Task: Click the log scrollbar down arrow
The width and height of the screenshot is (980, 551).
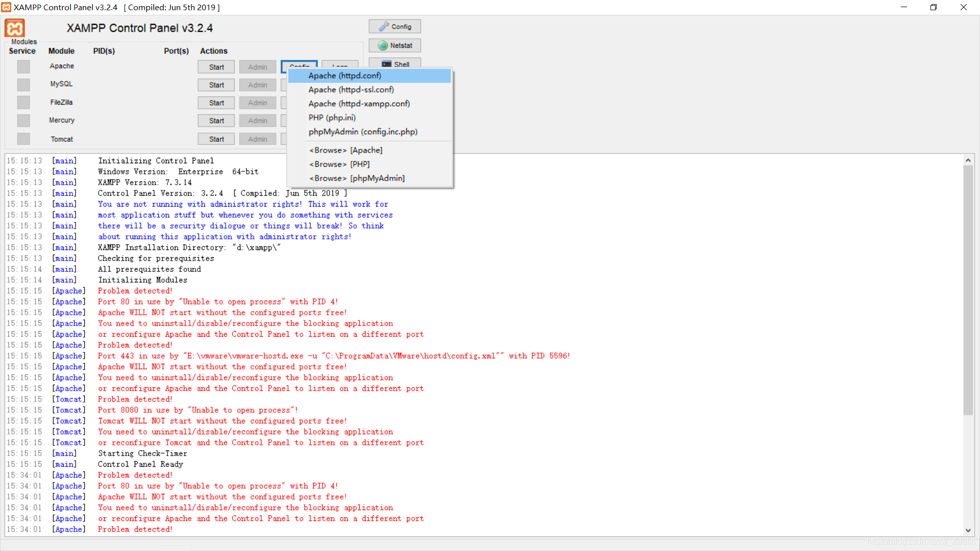Action: click(968, 530)
